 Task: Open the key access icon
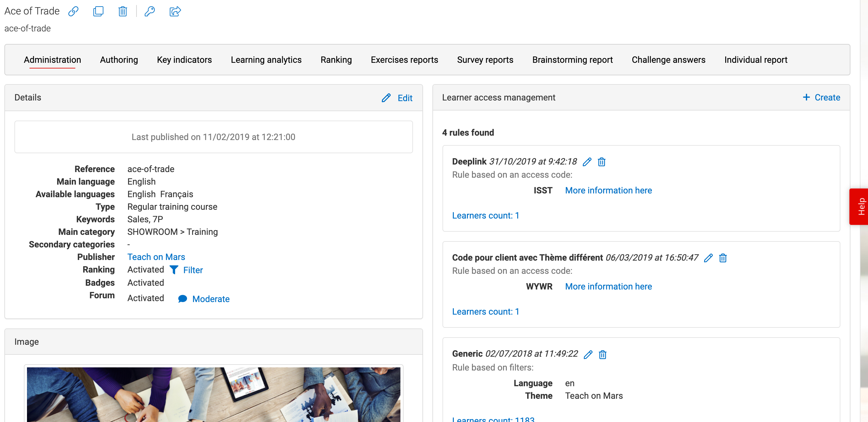coord(150,11)
